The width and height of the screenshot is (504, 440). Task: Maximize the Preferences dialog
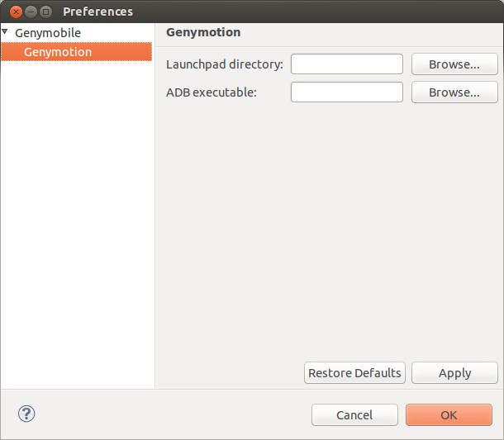pyautogui.click(x=45, y=12)
